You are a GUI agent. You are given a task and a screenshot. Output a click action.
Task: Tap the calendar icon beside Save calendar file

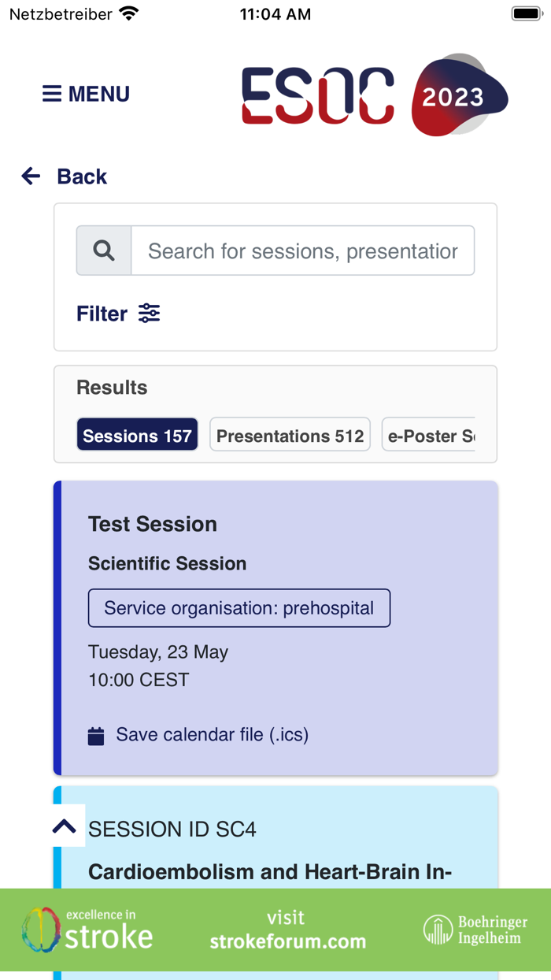coord(96,737)
